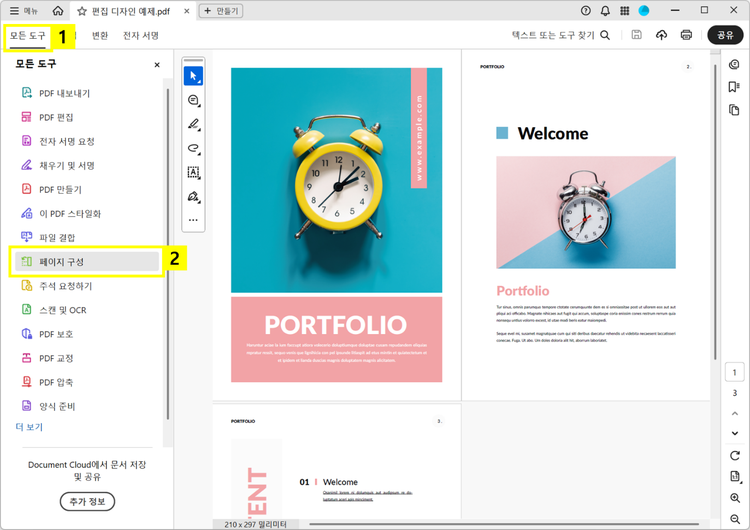Image resolution: width=750 pixels, height=530 pixels.
Task: Click the 추가 정보 button
Action: (88, 501)
